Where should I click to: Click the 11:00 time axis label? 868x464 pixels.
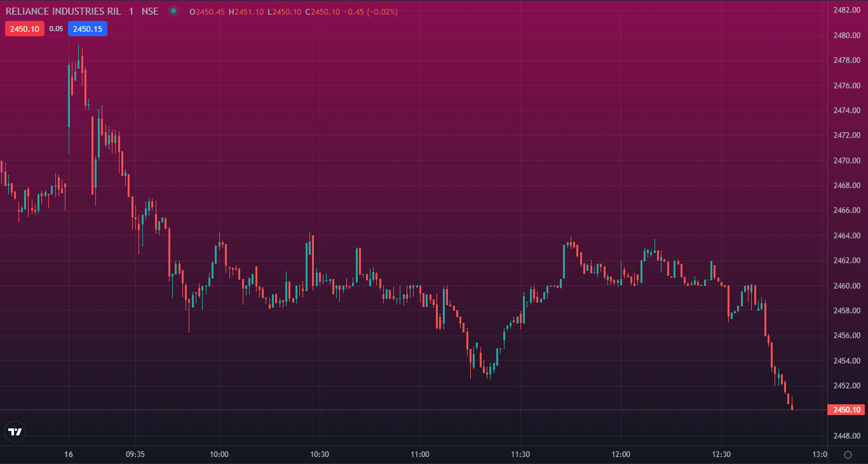pyautogui.click(x=420, y=454)
